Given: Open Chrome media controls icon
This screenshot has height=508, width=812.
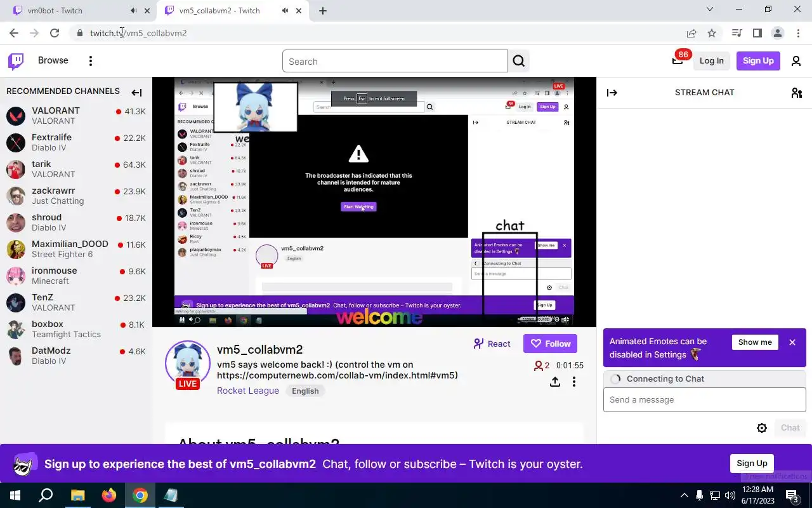Looking at the screenshot, I should click(x=737, y=33).
